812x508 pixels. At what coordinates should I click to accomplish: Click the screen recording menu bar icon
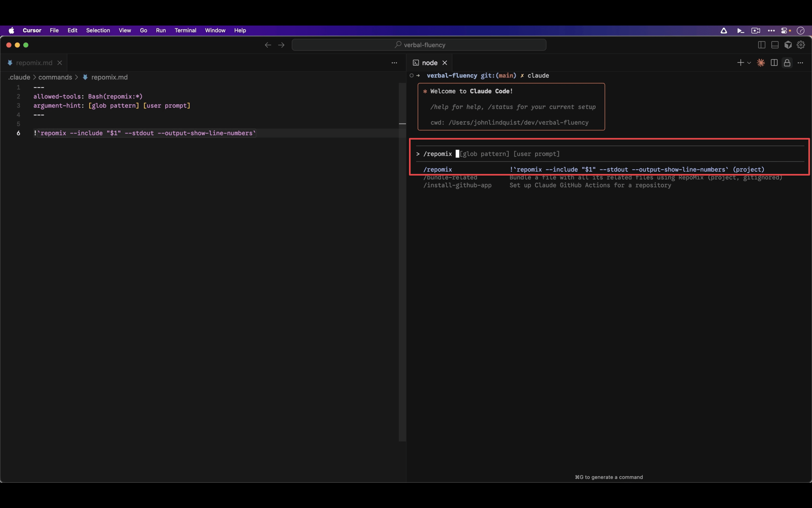point(756,31)
